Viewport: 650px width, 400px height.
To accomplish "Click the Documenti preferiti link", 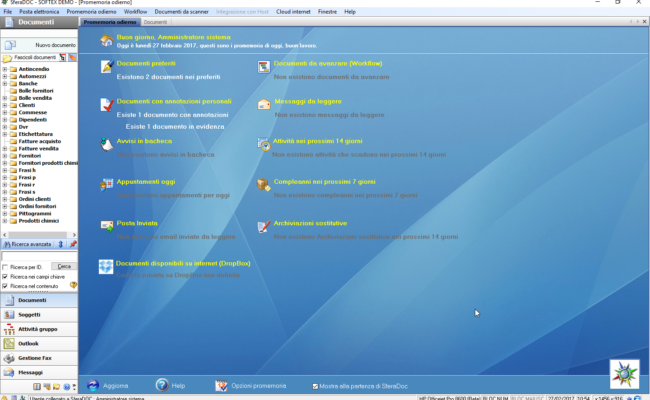I will [146, 63].
